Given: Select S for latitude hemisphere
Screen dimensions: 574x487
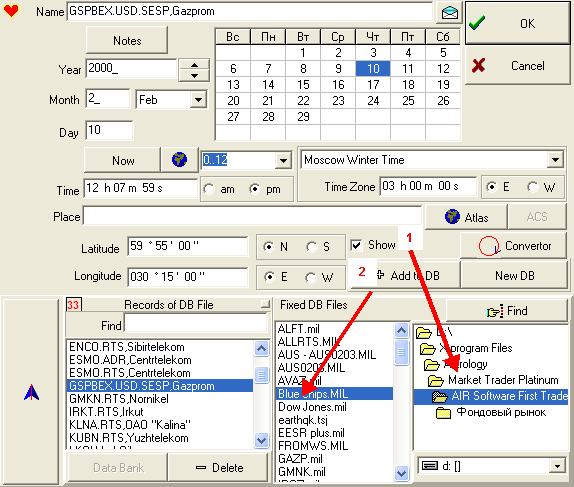Looking at the screenshot, I should click(312, 247).
